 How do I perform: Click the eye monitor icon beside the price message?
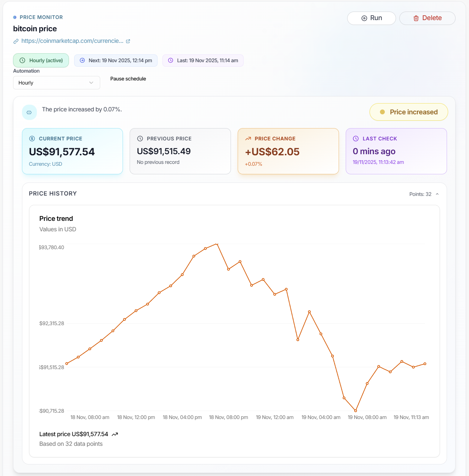[29, 112]
